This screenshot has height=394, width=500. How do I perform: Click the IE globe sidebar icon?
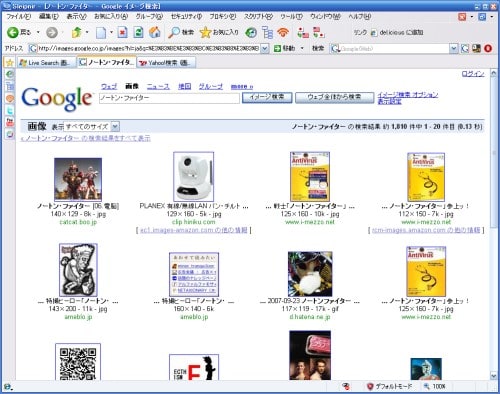point(10,74)
